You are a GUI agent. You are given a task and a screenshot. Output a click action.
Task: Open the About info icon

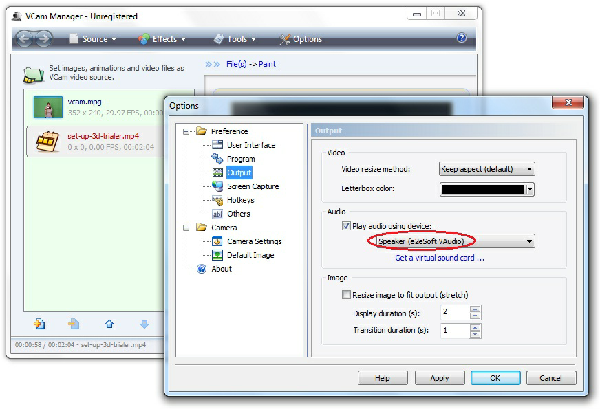tap(203, 269)
